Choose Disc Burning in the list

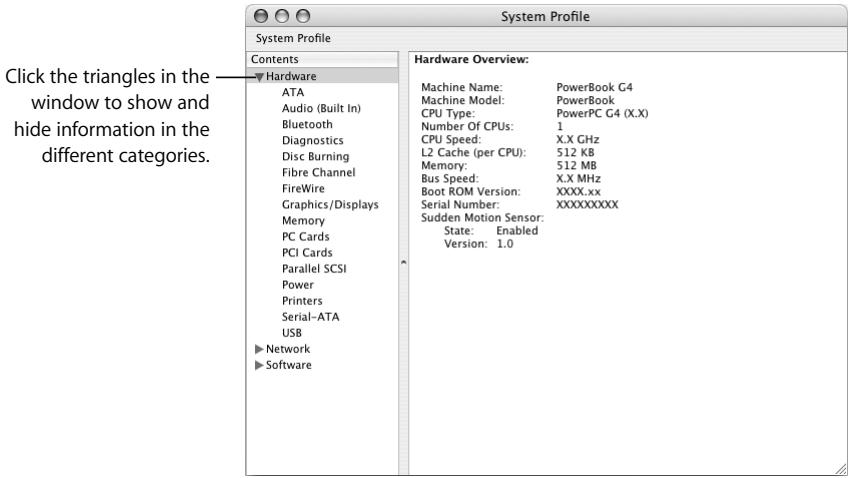315,156
